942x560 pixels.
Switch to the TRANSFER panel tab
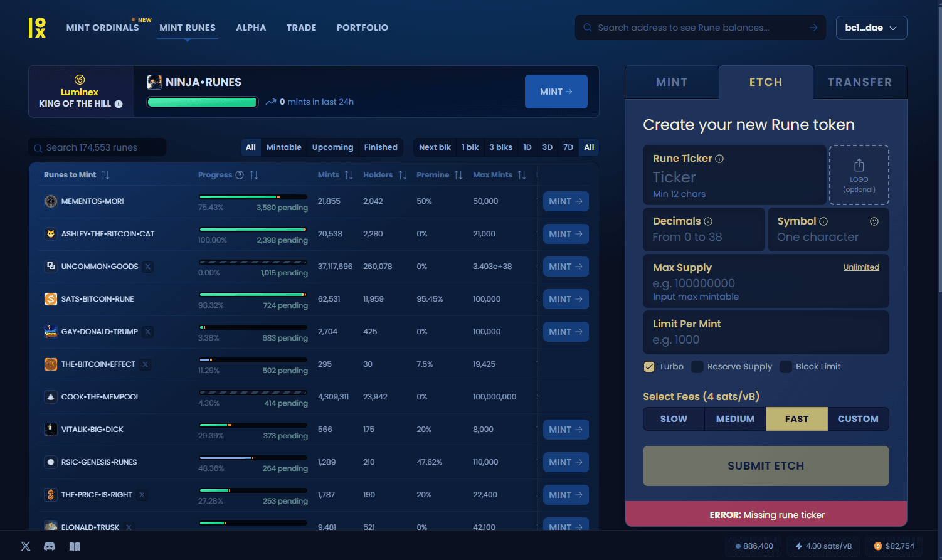pos(860,82)
